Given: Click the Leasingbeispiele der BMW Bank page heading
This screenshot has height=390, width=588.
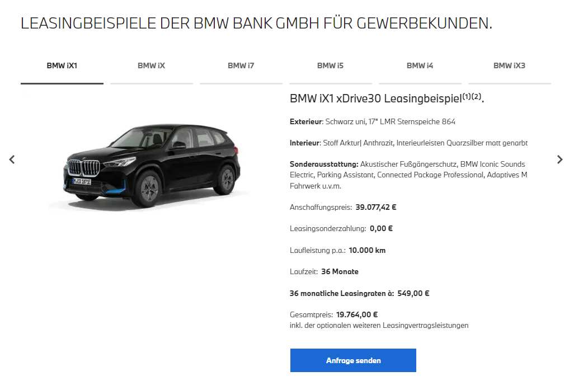Looking at the screenshot, I should click(x=256, y=24).
